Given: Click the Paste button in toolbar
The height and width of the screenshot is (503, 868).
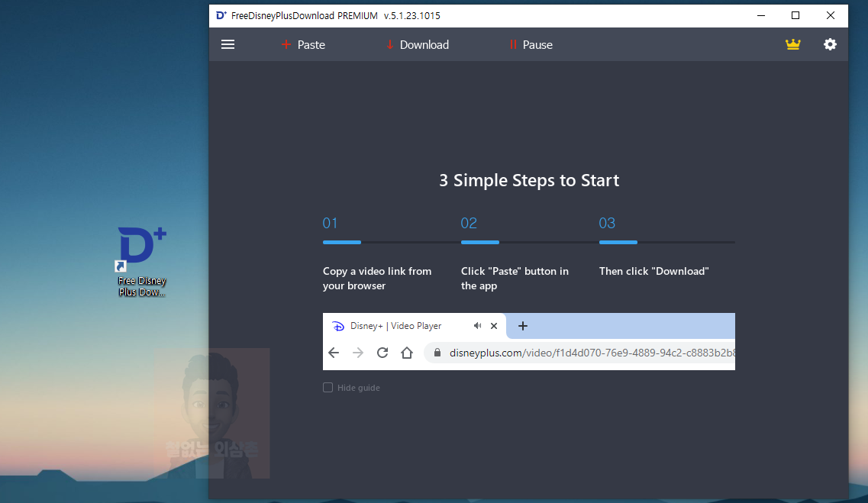Looking at the screenshot, I should 303,45.
